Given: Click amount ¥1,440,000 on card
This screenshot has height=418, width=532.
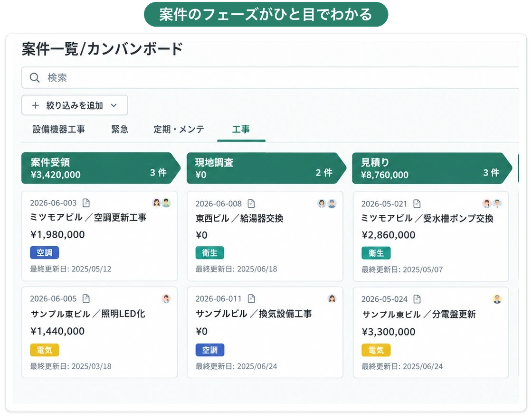Looking at the screenshot, I should 57,331.
